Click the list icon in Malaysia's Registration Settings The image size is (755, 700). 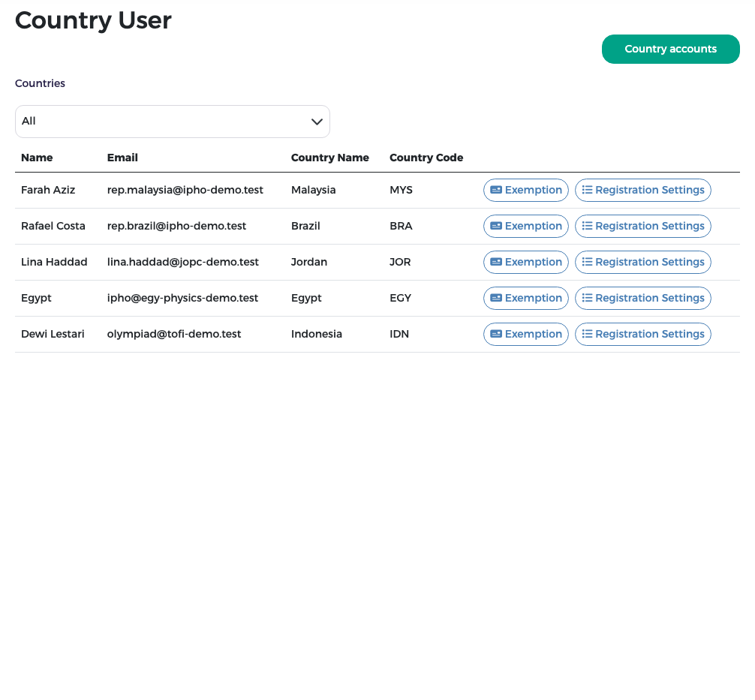pos(587,190)
